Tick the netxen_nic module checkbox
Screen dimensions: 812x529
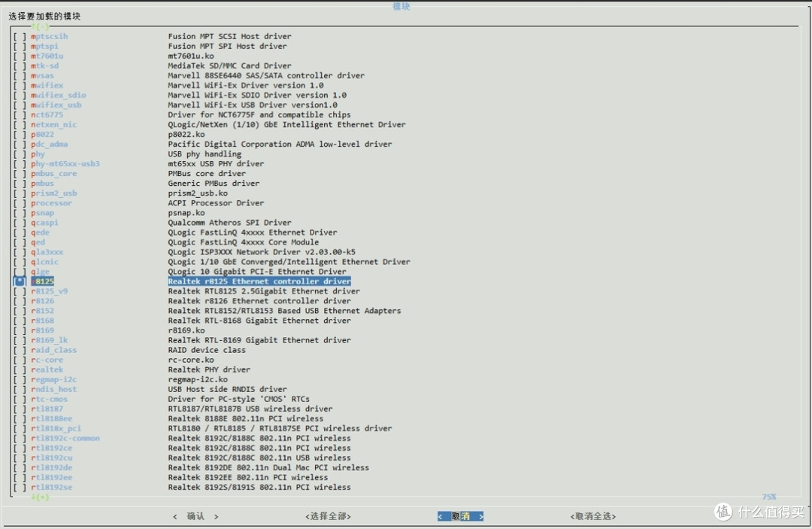pos(20,125)
